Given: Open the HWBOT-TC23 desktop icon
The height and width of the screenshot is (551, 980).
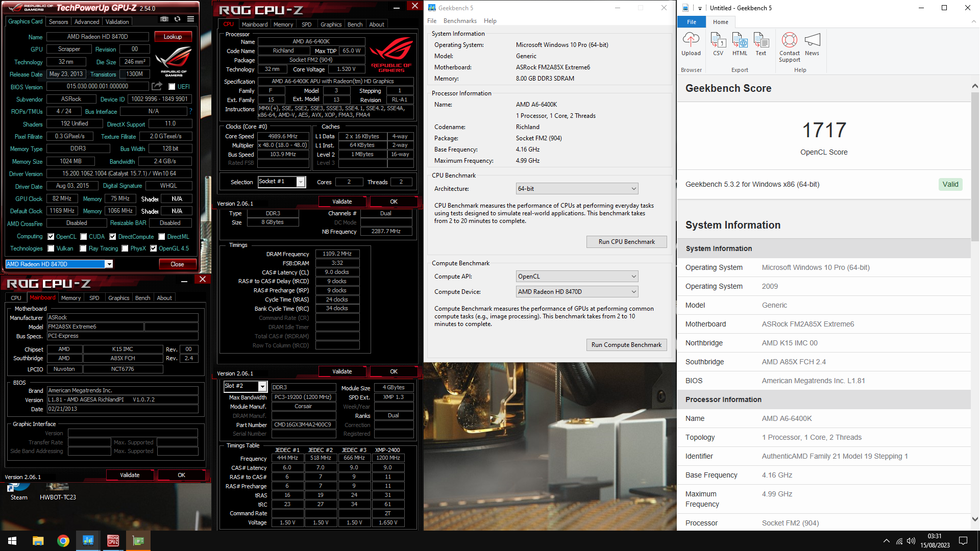Looking at the screenshot, I should (x=58, y=492).
